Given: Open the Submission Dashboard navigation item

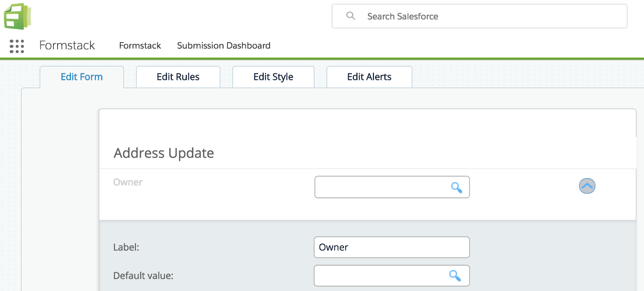Looking at the screenshot, I should pyautogui.click(x=223, y=46).
